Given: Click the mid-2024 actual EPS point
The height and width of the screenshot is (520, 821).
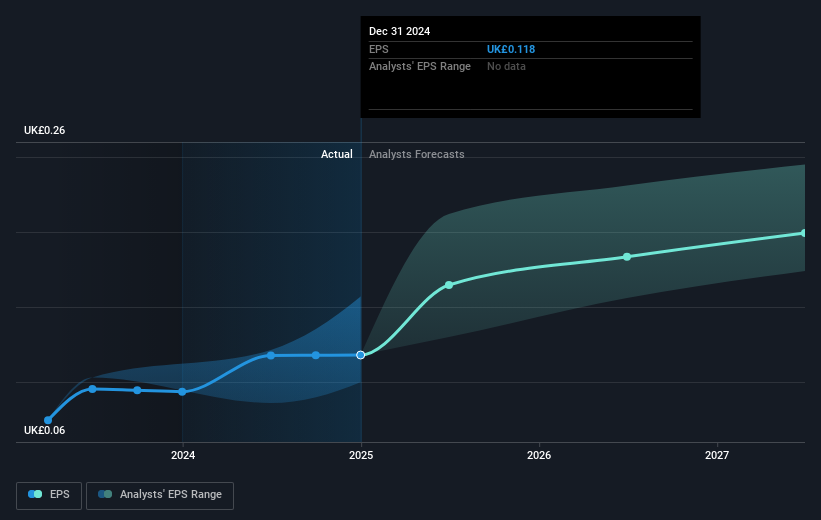Looking at the screenshot, I should (271, 356).
